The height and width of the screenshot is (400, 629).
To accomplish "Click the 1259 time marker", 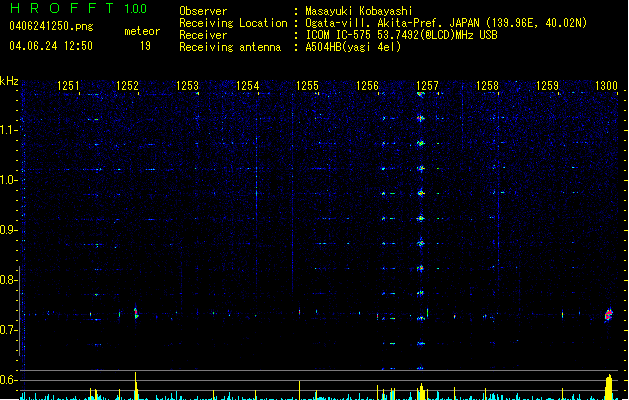I will 548,85.
